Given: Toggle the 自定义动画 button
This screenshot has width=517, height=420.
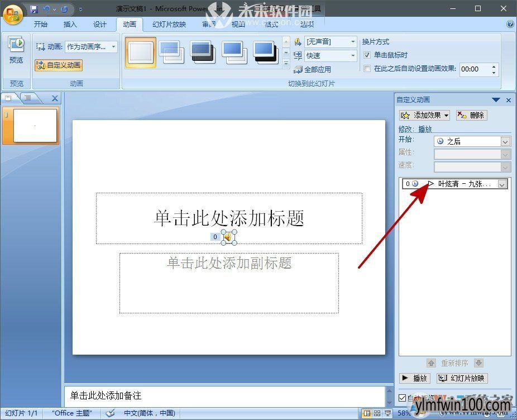Looking at the screenshot, I should pyautogui.click(x=59, y=65).
